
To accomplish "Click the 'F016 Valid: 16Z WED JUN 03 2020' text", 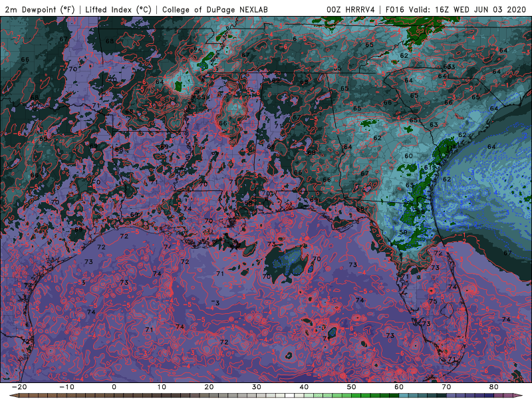I will (x=456, y=9).
